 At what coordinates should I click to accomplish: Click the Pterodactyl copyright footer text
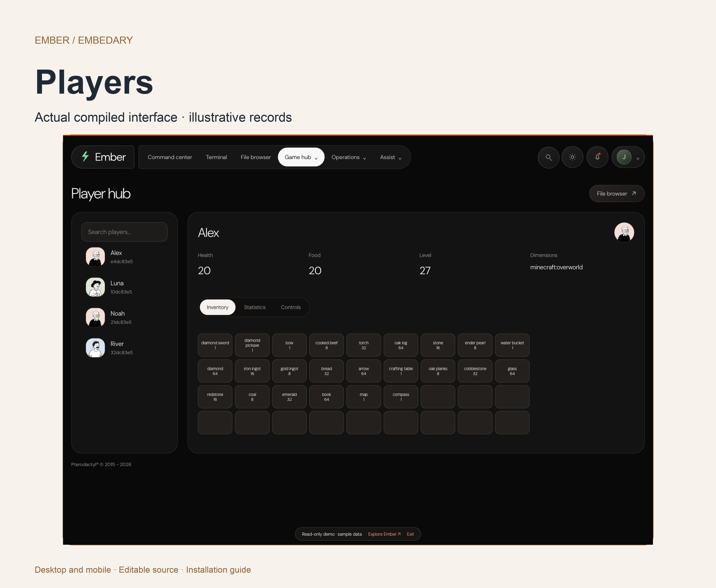[x=101, y=464]
